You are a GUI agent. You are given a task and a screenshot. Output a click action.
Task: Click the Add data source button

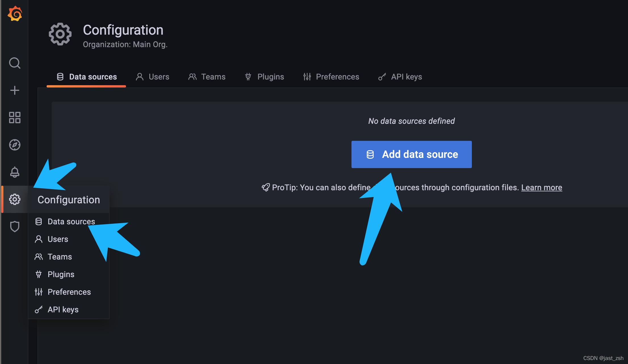411,154
